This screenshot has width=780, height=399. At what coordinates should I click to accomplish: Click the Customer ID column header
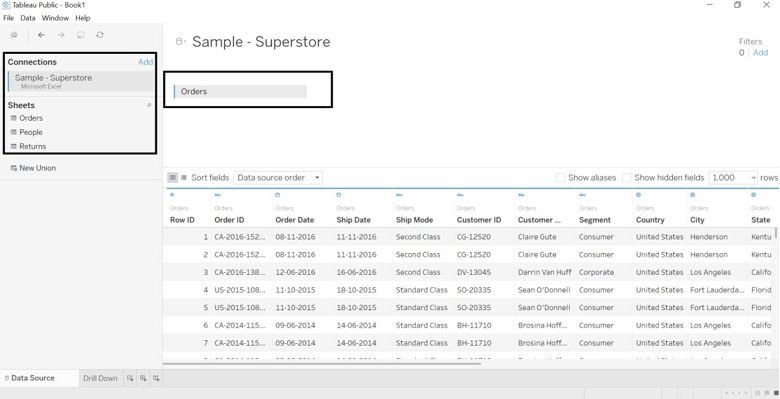click(x=479, y=220)
